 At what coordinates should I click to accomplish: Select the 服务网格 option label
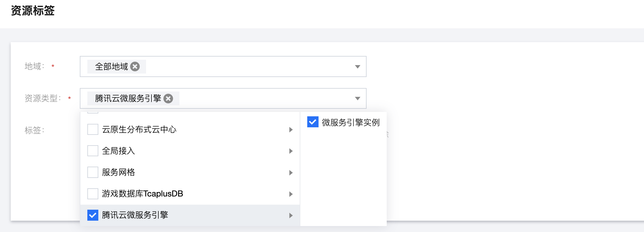click(118, 172)
